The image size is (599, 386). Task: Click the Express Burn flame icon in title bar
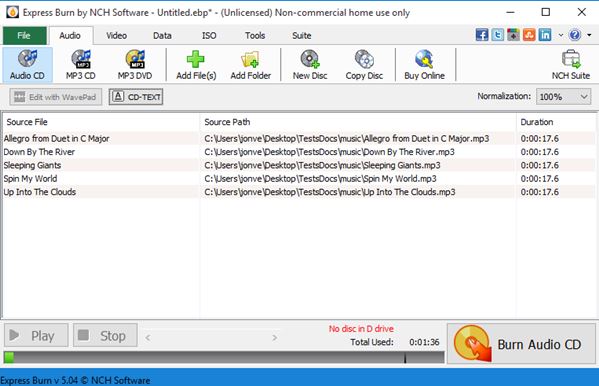13,12
